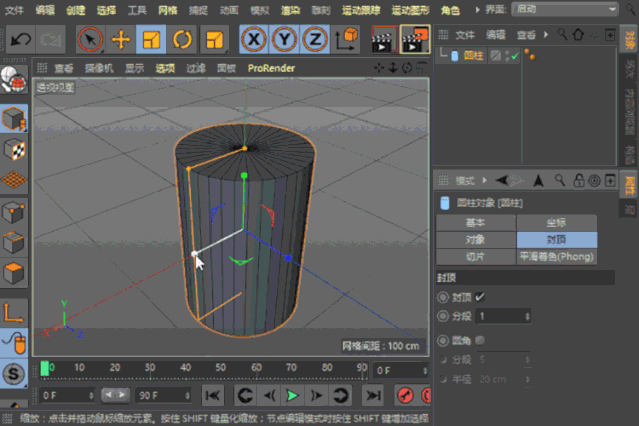The width and height of the screenshot is (639, 426).
Task: Select the Move tool
Action: tap(121, 40)
